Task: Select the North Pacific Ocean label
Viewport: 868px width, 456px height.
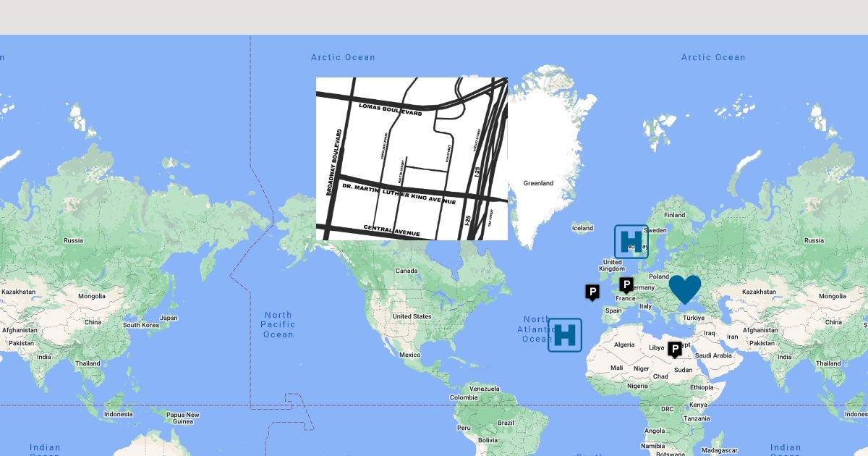Action: point(278,324)
